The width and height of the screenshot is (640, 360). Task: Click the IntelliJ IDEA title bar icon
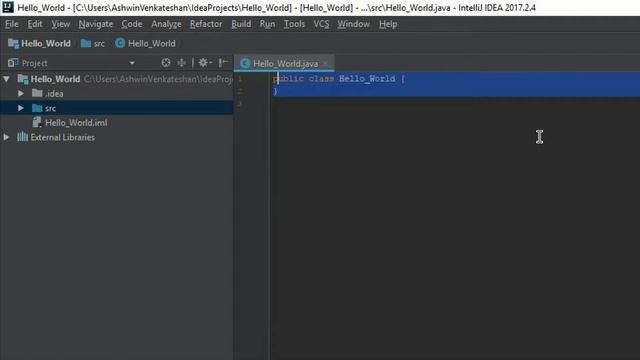8,7
